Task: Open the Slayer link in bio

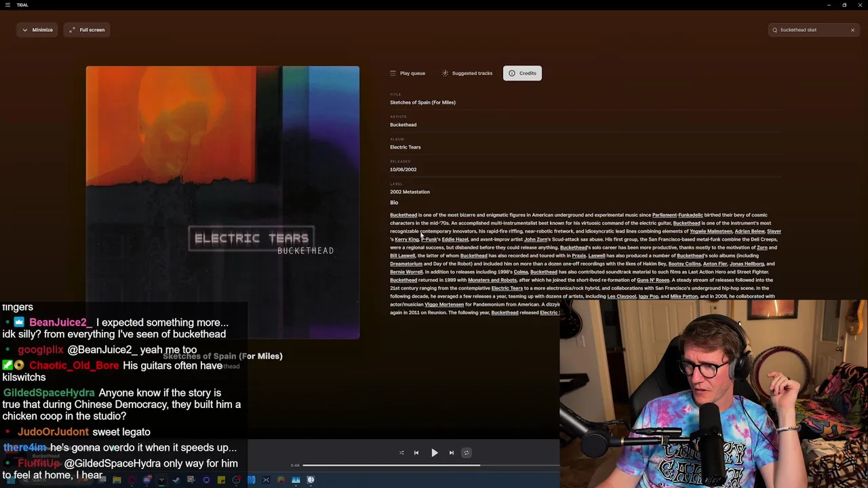Action: [x=774, y=231]
